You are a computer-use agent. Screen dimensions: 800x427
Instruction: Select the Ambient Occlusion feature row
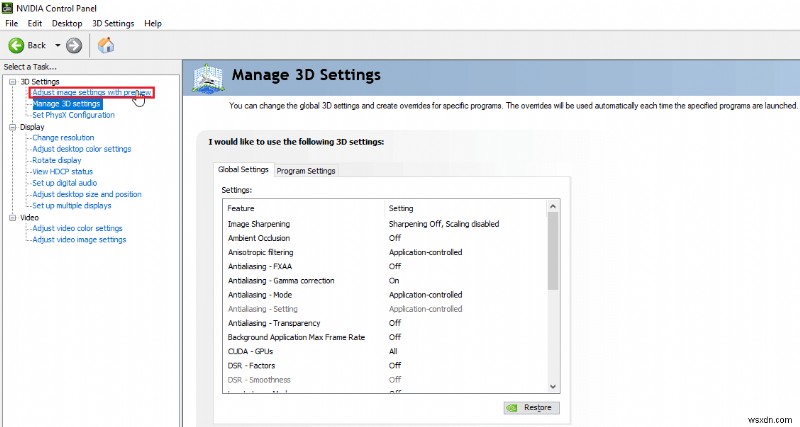[x=385, y=238]
